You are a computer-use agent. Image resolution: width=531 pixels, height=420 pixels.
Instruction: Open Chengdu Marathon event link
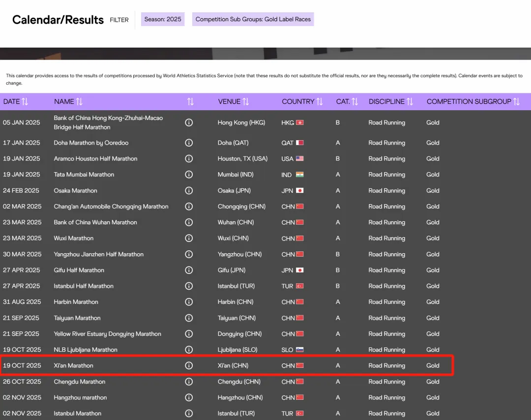click(x=80, y=382)
